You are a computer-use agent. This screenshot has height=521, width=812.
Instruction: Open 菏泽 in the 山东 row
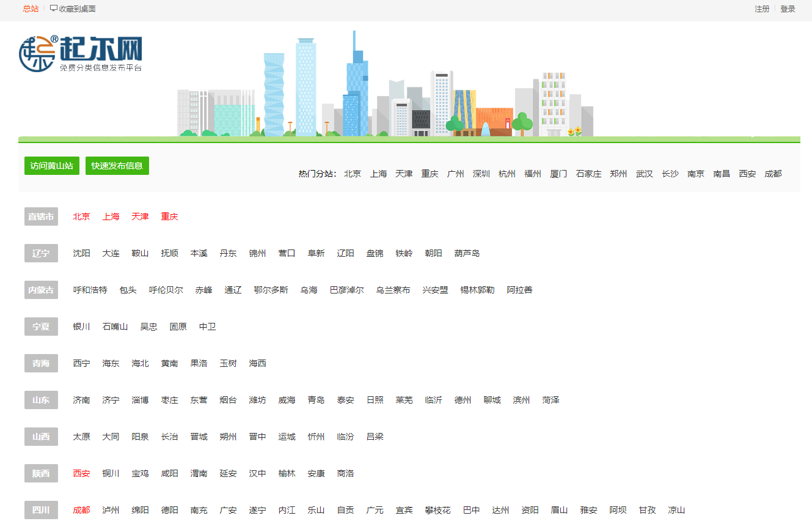click(x=550, y=400)
